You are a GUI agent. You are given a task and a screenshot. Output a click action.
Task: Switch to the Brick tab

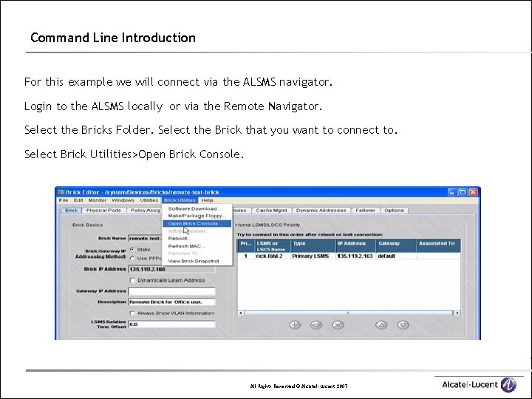pos(71,211)
